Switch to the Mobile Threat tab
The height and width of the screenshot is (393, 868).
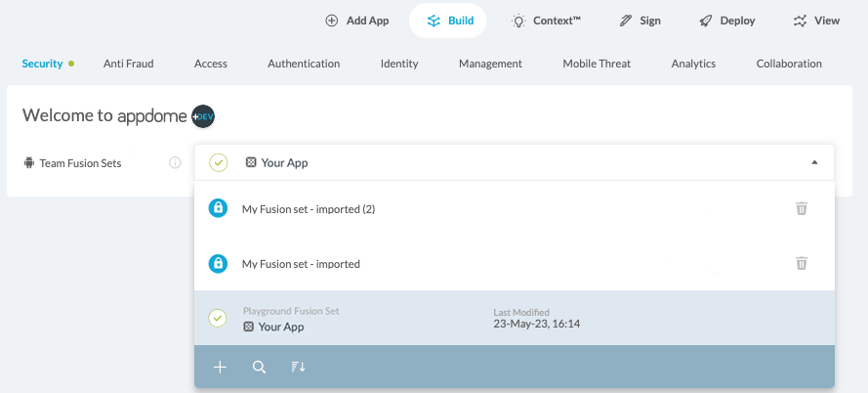[597, 64]
